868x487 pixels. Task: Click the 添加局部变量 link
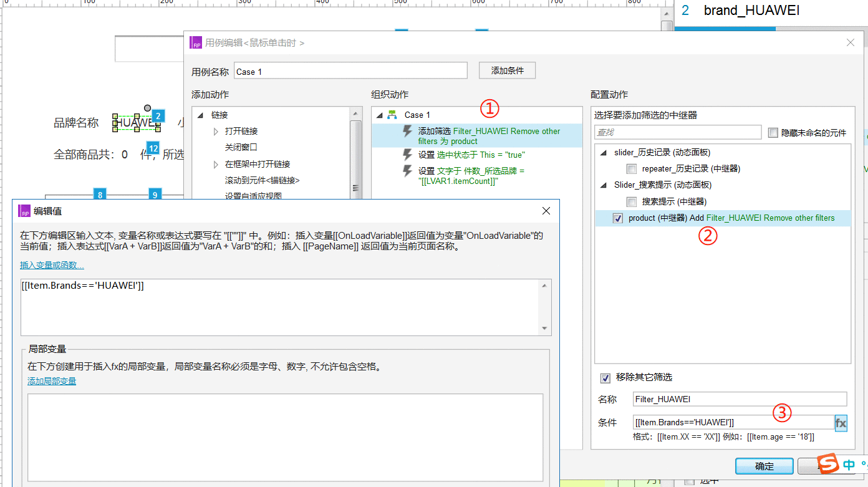click(52, 381)
